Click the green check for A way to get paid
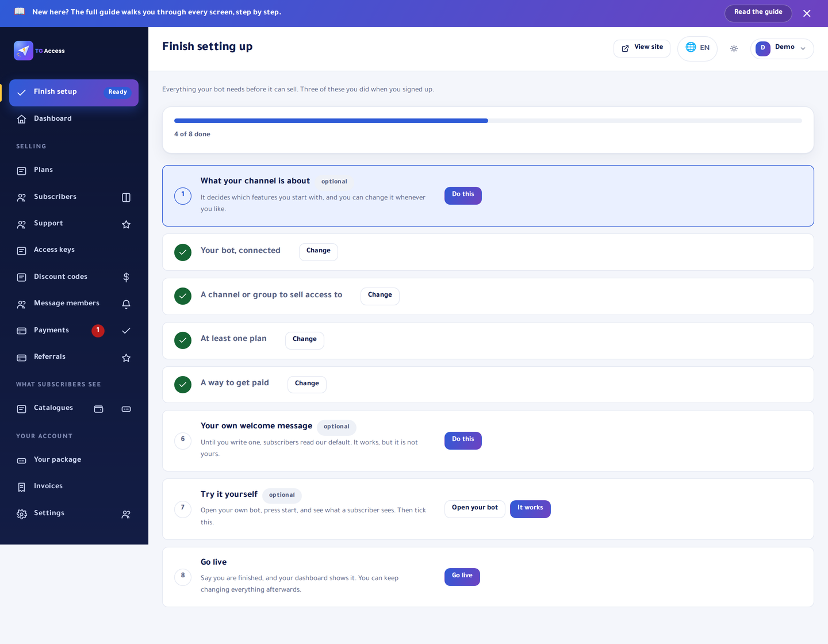This screenshot has width=828, height=644. pyautogui.click(x=183, y=385)
